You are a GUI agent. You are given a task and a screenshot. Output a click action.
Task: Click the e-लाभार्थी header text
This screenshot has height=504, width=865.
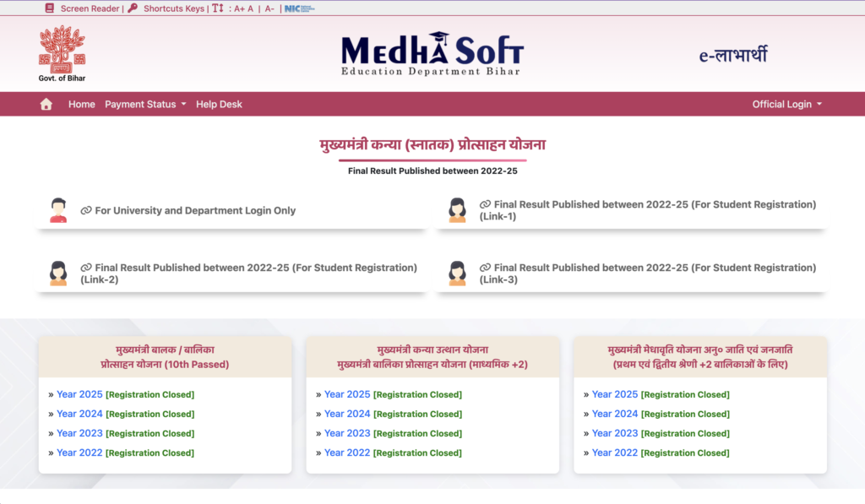(733, 55)
